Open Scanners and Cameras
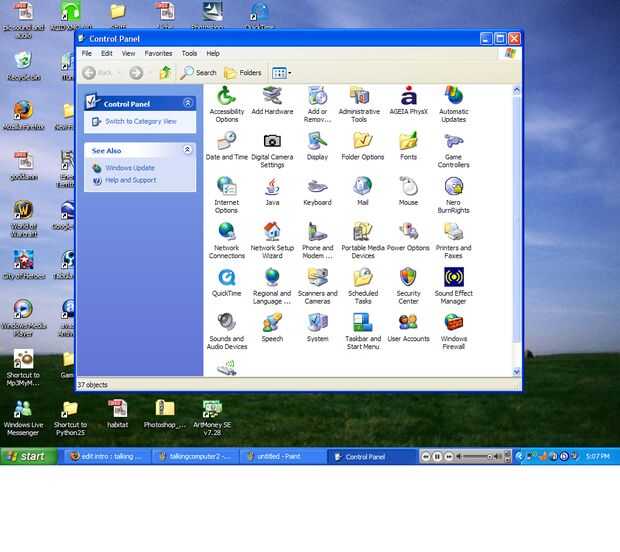This screenshot has height=552, width=620. tap(317, 286)
